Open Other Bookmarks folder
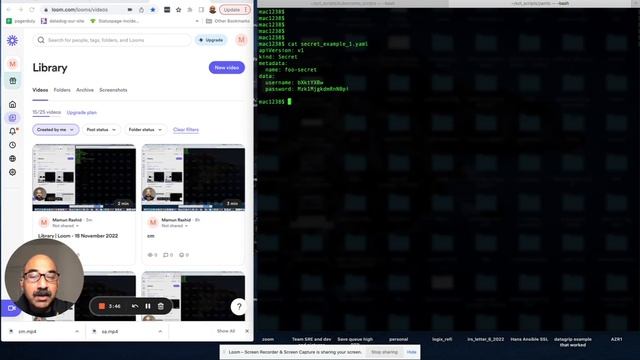 click(228, 21)
